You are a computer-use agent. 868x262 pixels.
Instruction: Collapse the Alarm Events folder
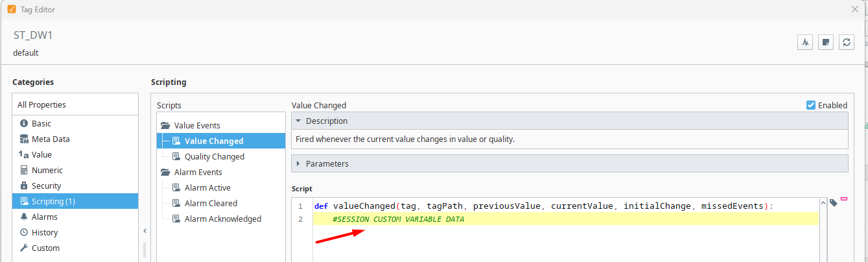click(165, 173)
